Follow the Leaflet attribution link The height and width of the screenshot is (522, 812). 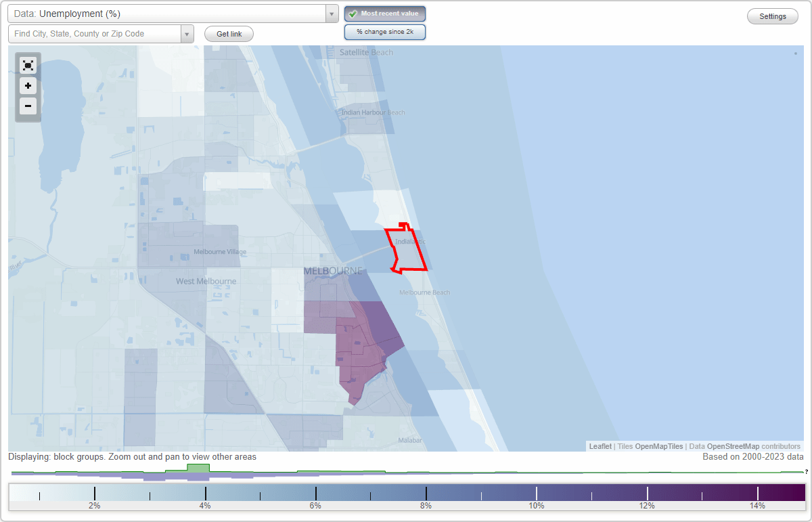[600, 446]
